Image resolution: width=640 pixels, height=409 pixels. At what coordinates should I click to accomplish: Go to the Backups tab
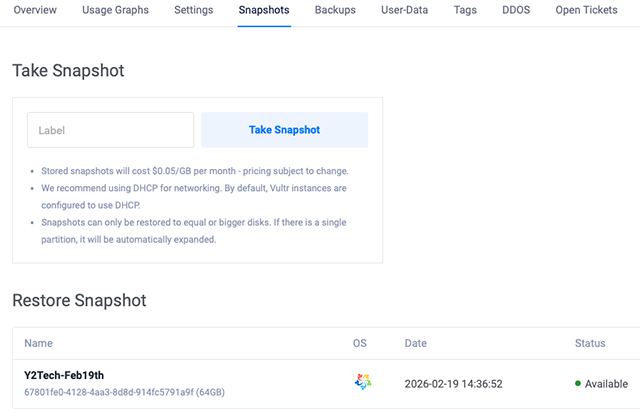335,10
